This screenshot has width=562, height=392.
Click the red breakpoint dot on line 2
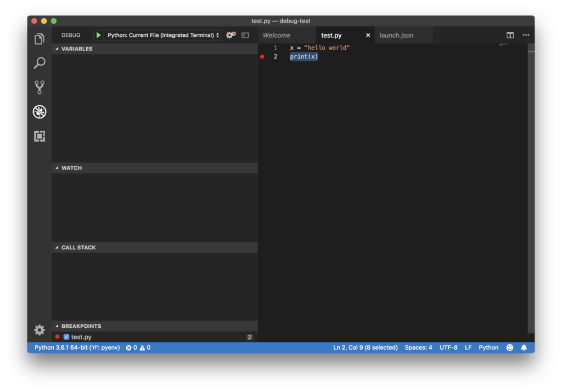pyautogui.click(x=262, y=57)
